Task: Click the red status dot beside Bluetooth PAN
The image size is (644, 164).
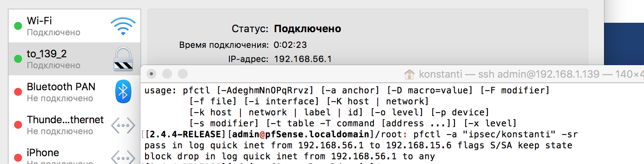Action: tap(18, 92)
